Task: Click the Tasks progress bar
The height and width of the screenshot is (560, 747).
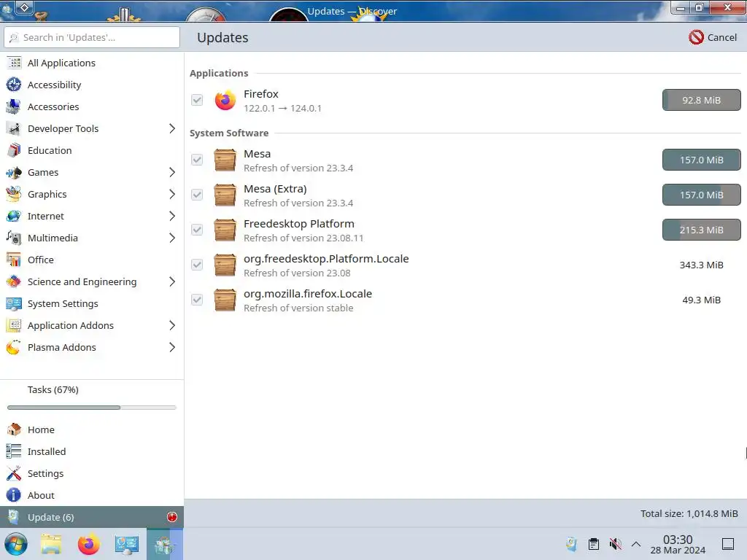Action: pos(92,408)
